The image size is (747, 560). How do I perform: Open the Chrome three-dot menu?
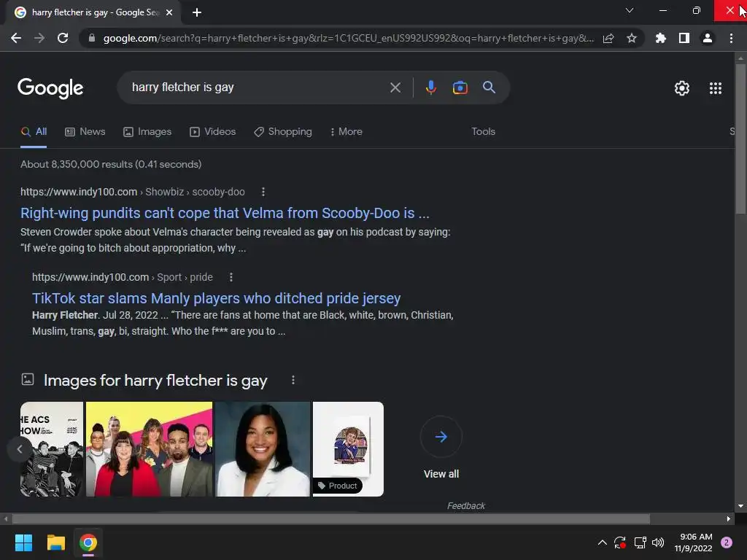pyautogui.click(x=731, y=38)
